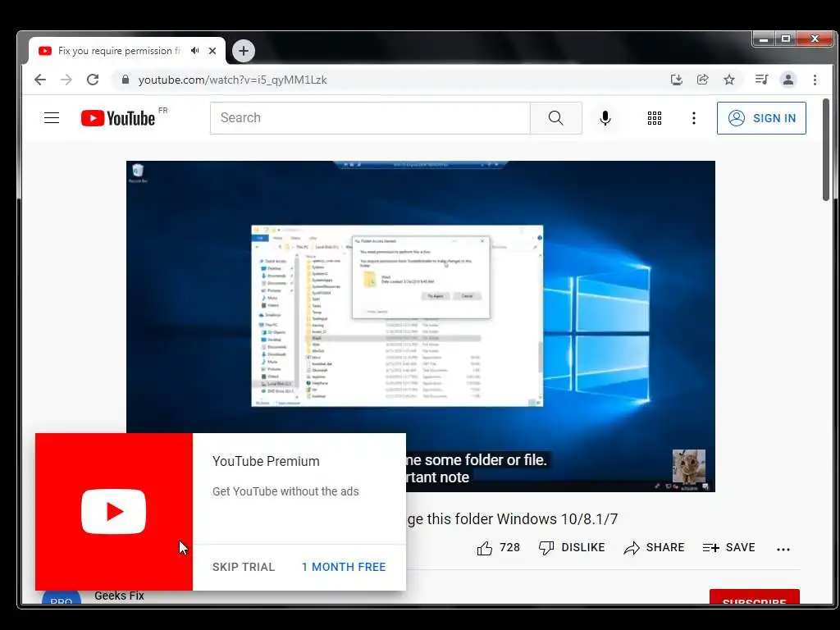The width and height of the screenshot is (840, 630).
Task: Click the YouTube Premium heading text
Action: [266, 461]
